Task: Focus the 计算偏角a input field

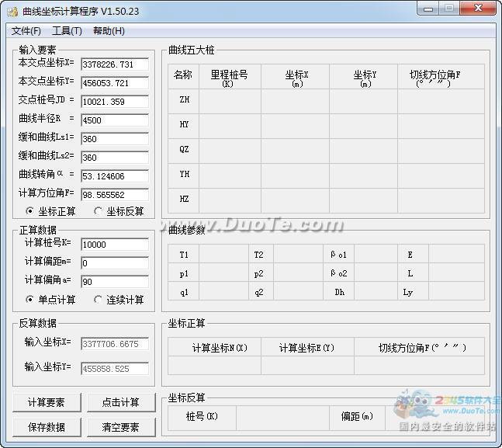Action: click(x=114, y=282)
